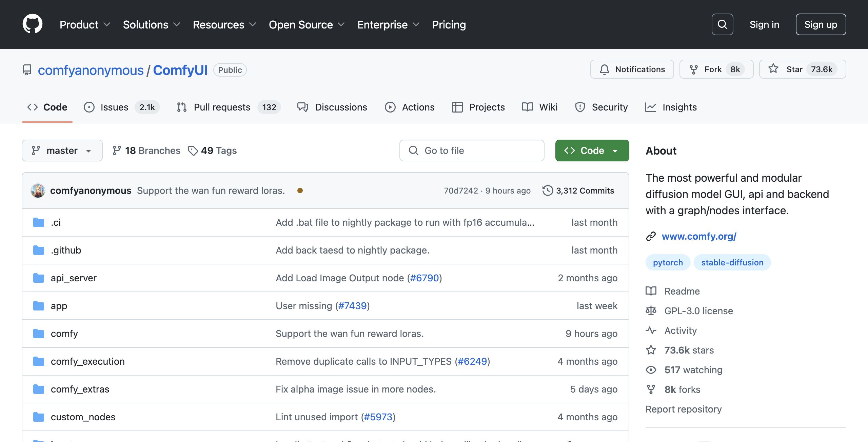Expand the Product menu

pyautogui.click(x=85, y=24)
